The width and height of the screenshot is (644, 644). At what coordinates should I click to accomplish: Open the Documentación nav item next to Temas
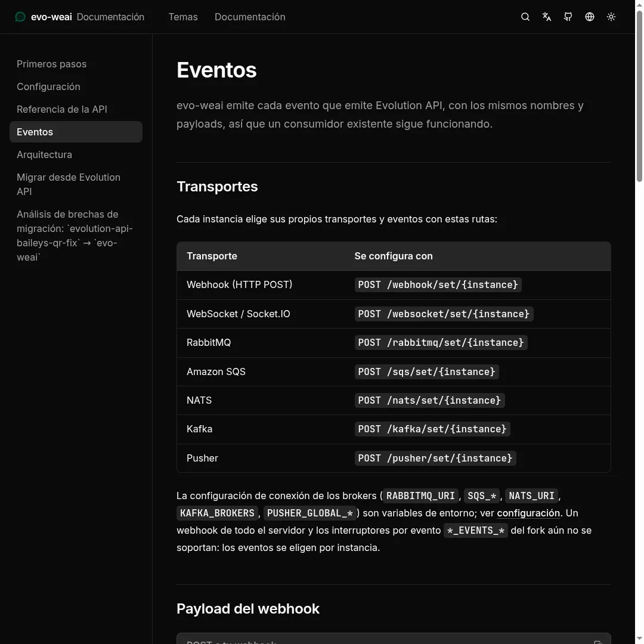pos(250,17)
